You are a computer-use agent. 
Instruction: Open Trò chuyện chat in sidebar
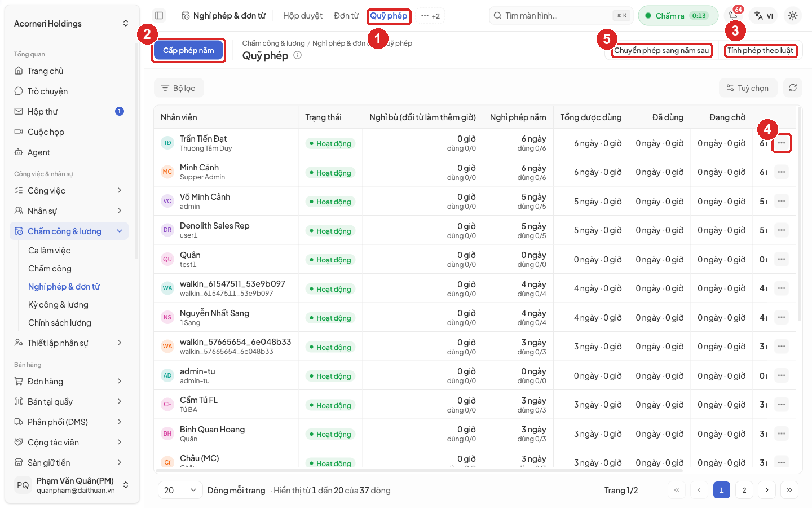[69, 91]
